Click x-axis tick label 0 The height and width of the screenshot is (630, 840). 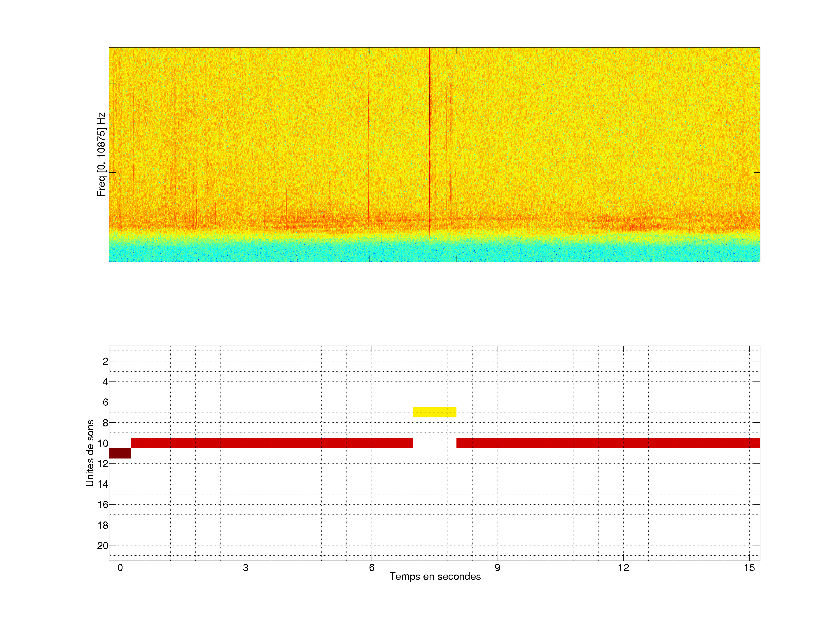(120, 568)
